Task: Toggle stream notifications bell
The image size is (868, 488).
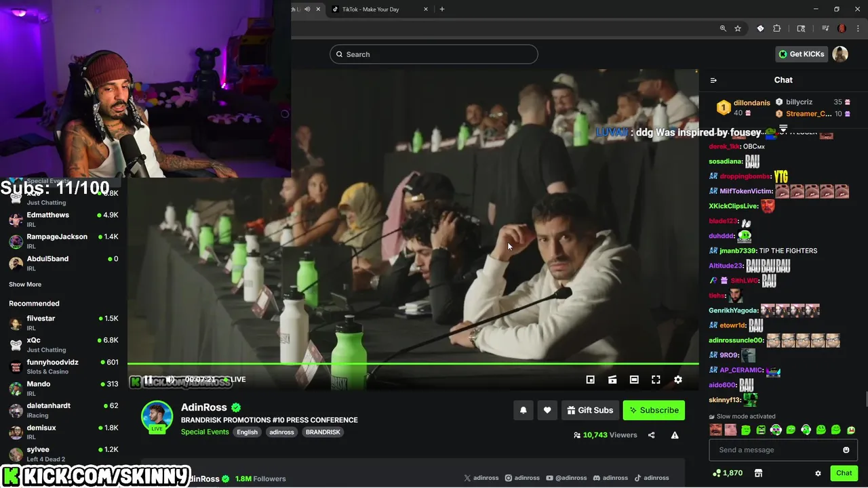Action: (x=524, y=410)
